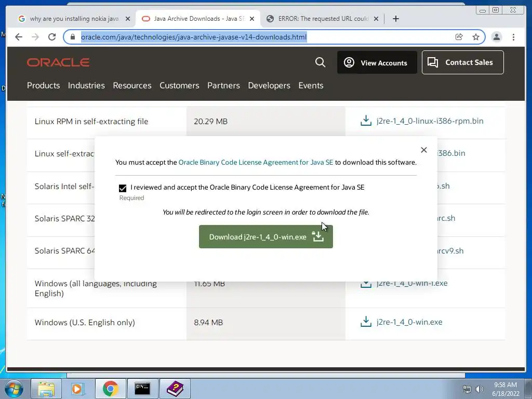
Task: Switch to ERROR requested URL tab
Action: coord(322,19)
